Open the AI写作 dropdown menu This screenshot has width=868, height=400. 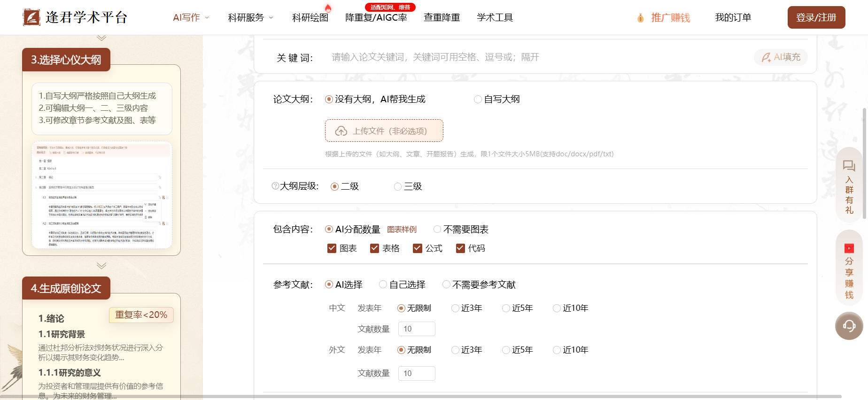(191, 18)
